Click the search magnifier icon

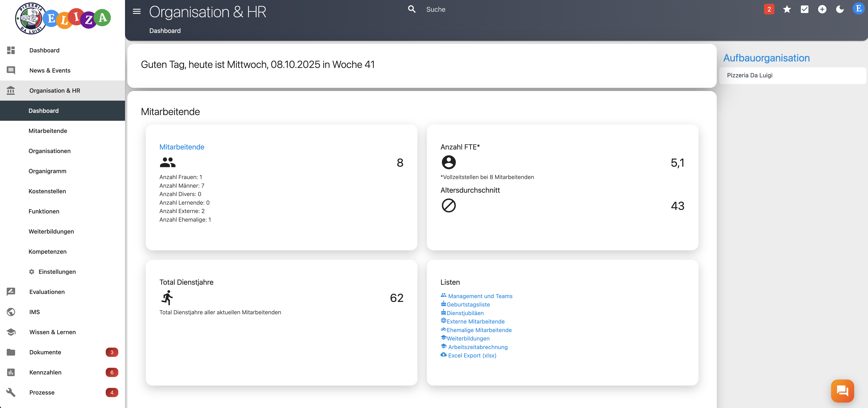pyautogui.click(x=411, y=9)
